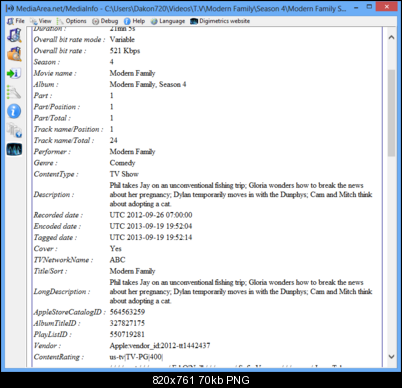The width and height of the screenshot is (402, 388).
Task: Select the Cover value 'Yes'
Action: click(115, 249)
